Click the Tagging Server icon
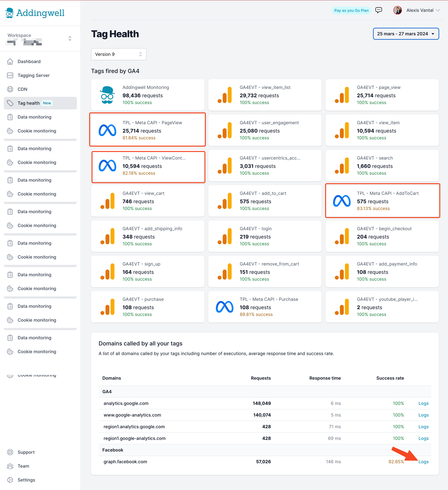This screenshot has width=448, height=490. pyautogui.click(x=10, y=75)
